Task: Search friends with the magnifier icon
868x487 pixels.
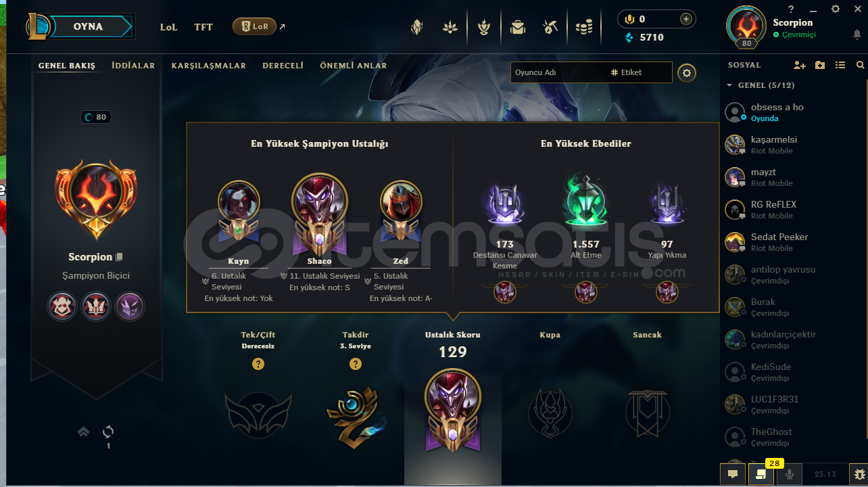Action: pyautogui.click(x=860, y=66)
